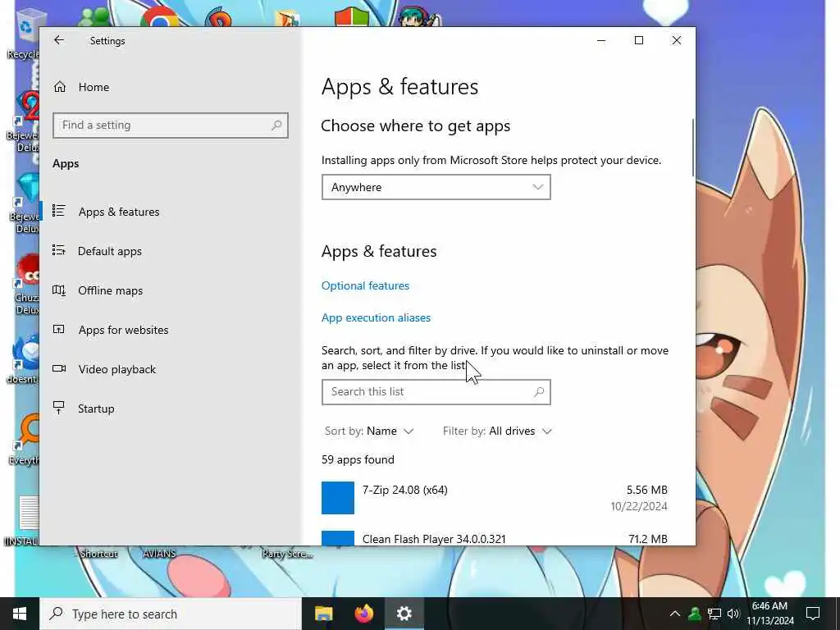Screen dimensions: 840x630
Task: Click the green user tray icon
Action: 695,614
